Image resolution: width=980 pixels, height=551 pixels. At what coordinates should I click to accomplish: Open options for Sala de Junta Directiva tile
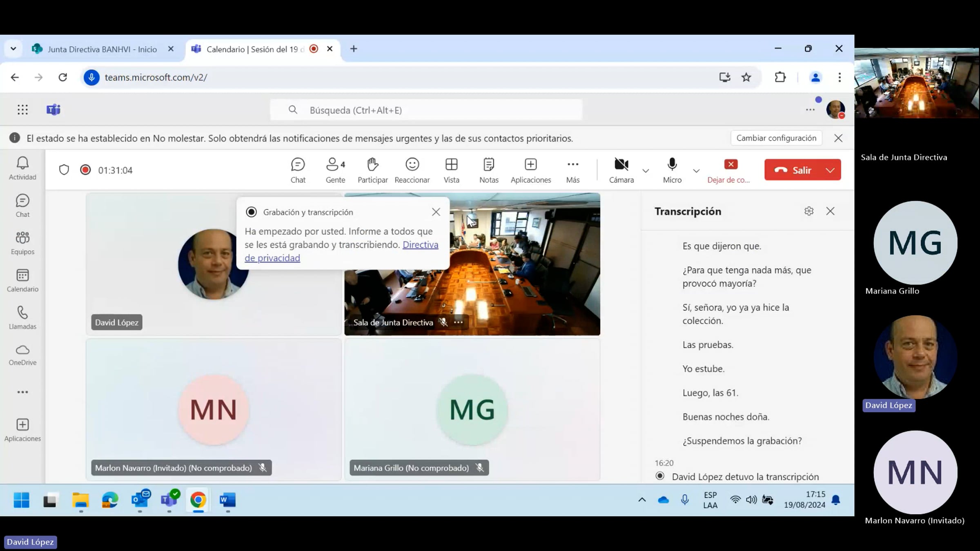click(x=459, y=322)
